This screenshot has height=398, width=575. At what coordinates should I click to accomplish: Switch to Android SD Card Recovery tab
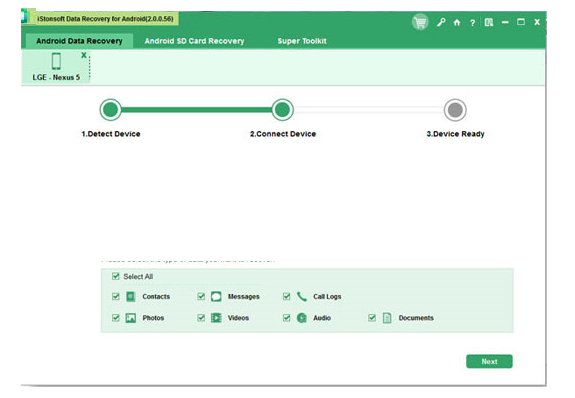194,41
